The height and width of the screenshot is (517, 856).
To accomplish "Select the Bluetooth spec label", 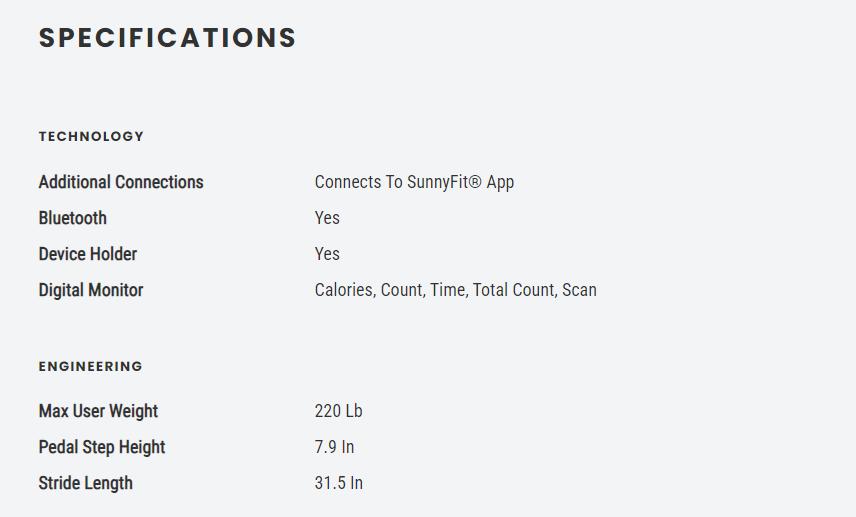I will 72,218.
